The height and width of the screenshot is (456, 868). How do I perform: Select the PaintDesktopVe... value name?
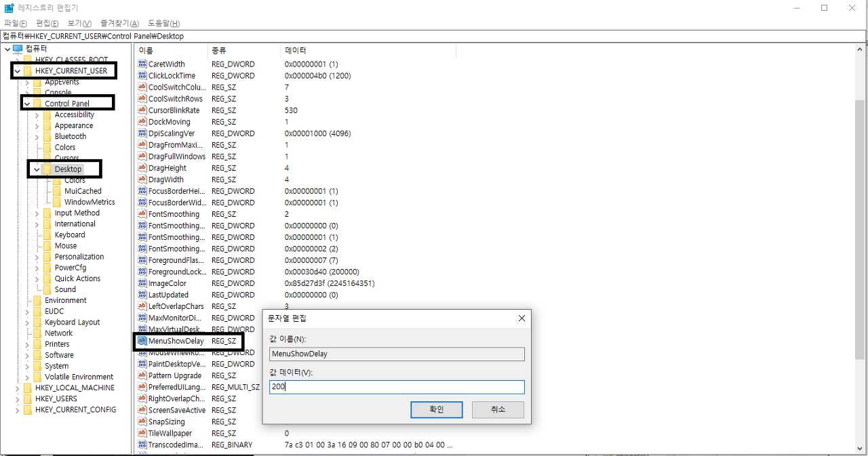tap(175, 364)
